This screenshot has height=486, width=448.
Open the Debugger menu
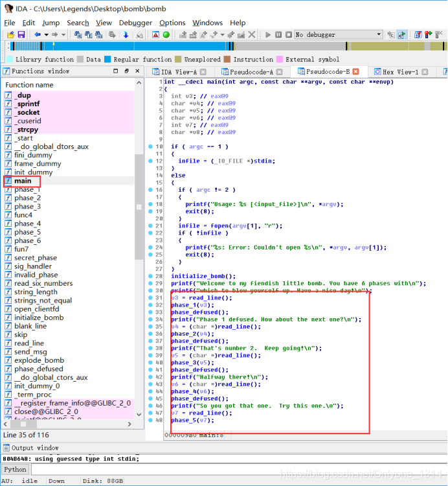tap(135, 23)
